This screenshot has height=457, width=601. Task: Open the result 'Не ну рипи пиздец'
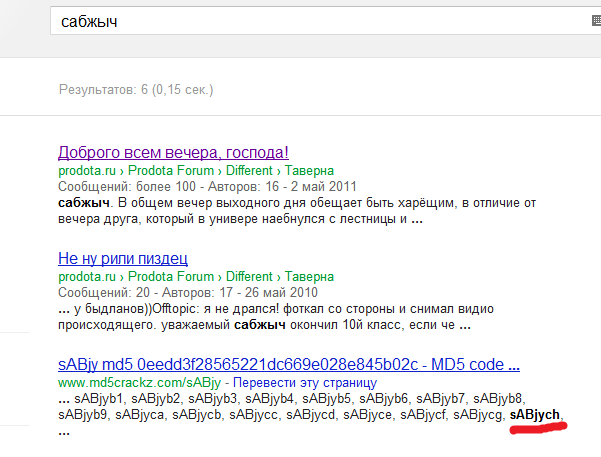tap(123, 258)
